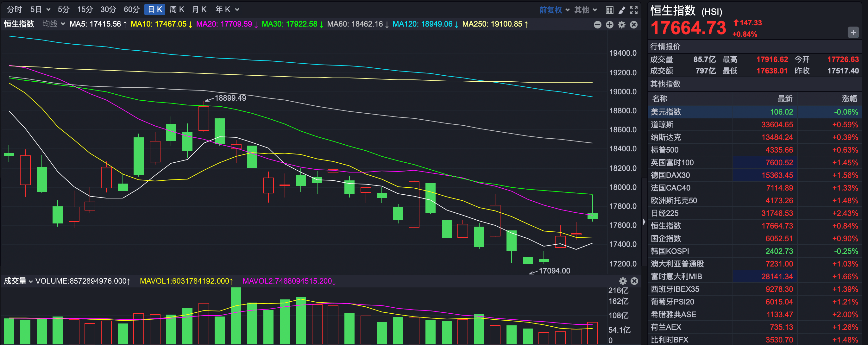Select the drawing brush tool
The width and height of the screenshot is (868, 345).
[x=622, y=10]
